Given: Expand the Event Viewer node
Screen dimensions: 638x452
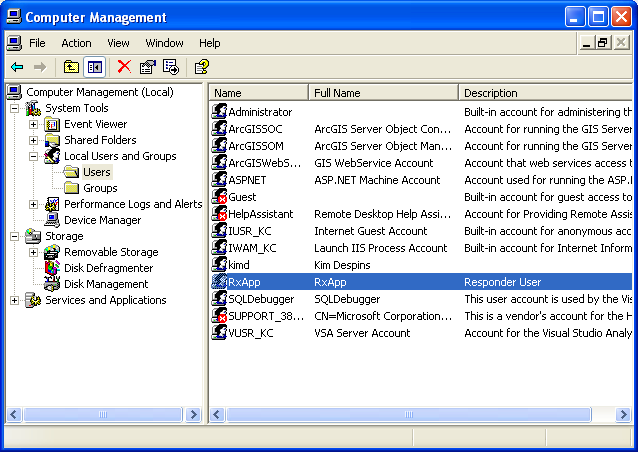Looking at the screenshot, I should (x=34, y=124).
